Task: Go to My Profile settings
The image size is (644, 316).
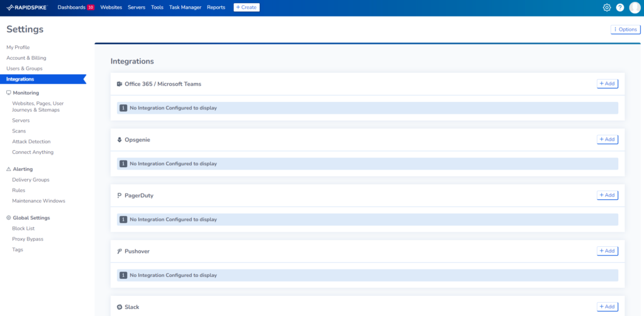Action: (x=18, y=48)
